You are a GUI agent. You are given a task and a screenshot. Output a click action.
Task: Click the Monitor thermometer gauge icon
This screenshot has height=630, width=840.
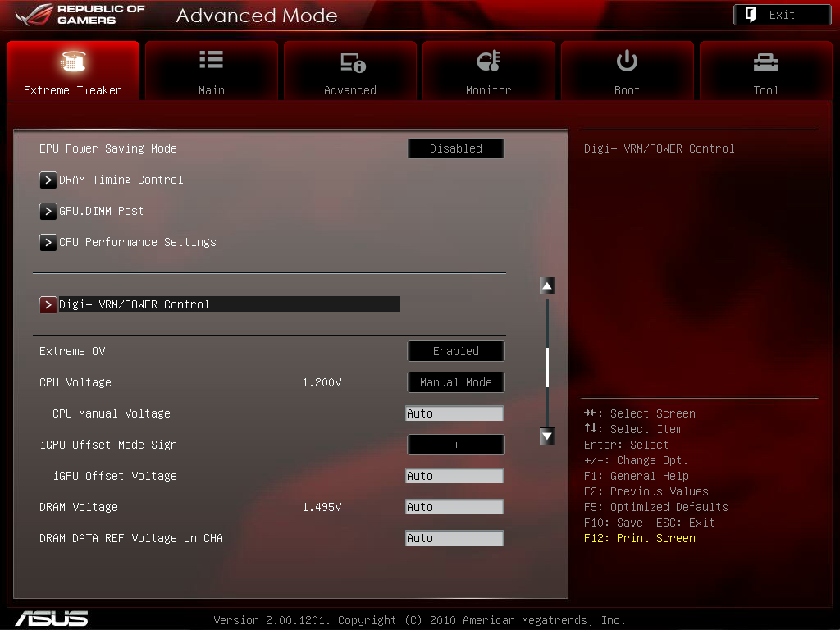coord(489,61)
